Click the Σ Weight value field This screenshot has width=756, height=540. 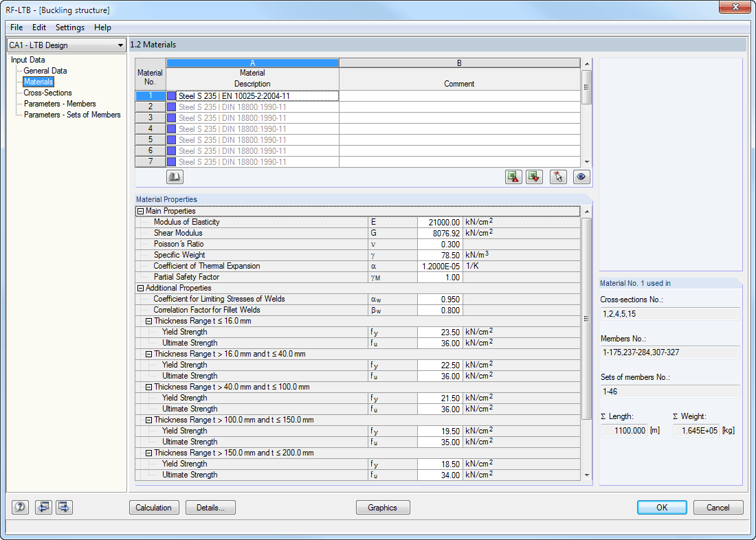[696, 431]
